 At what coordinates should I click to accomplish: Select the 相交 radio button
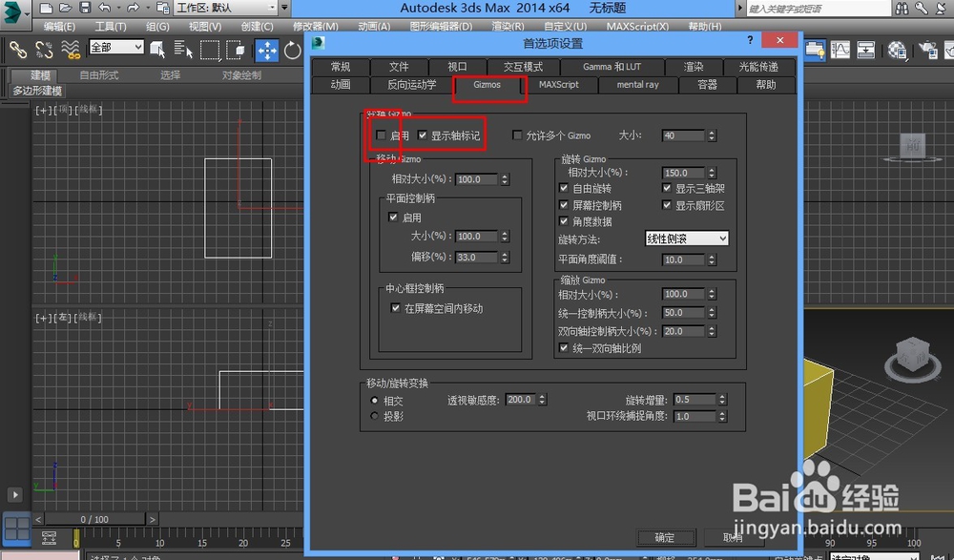[374, 401]
